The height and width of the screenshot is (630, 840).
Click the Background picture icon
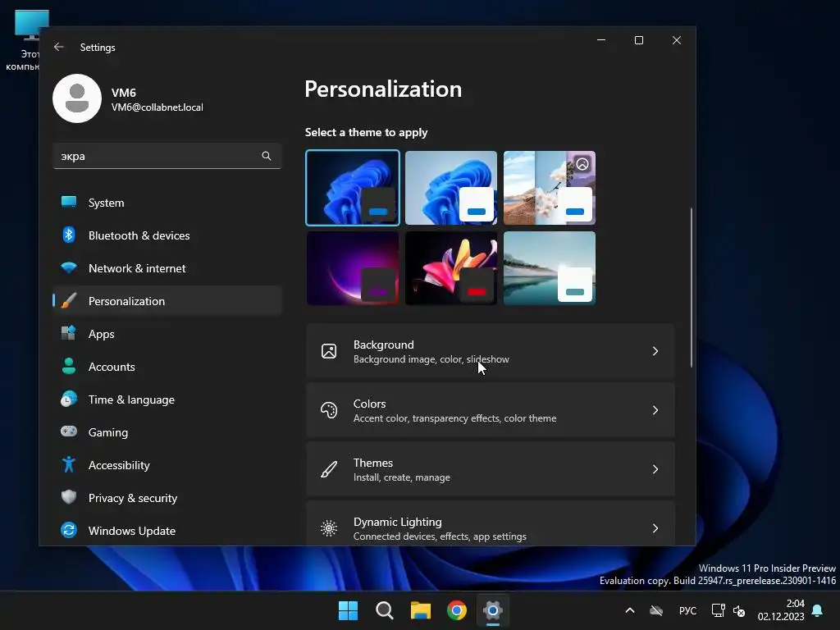(x=329, y=351)
